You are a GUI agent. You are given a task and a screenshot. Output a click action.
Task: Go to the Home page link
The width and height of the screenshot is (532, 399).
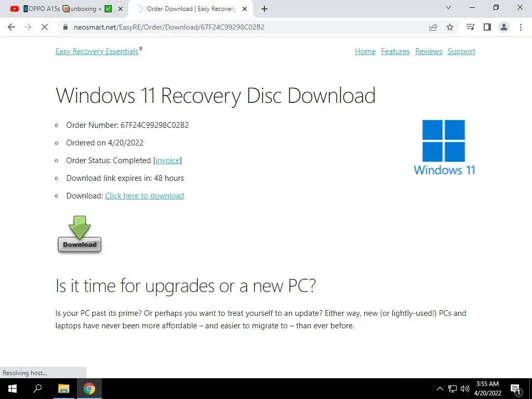[365, 51]
